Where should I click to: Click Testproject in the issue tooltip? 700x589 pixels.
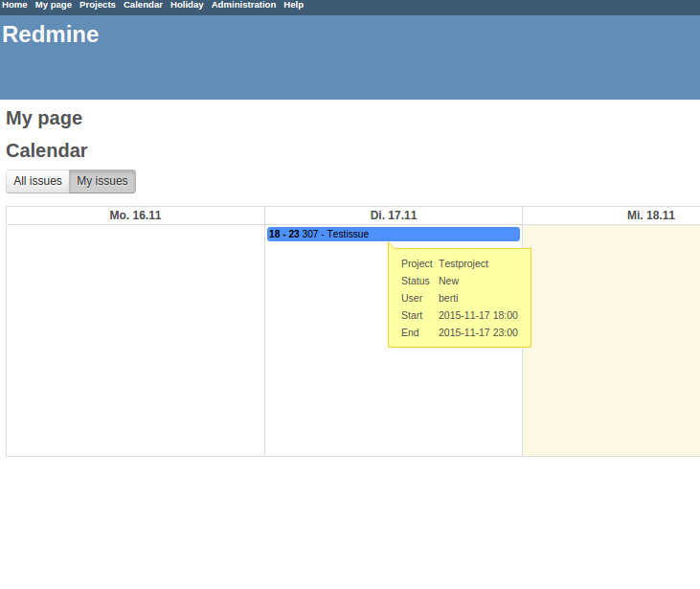click(x=463, y=263)
